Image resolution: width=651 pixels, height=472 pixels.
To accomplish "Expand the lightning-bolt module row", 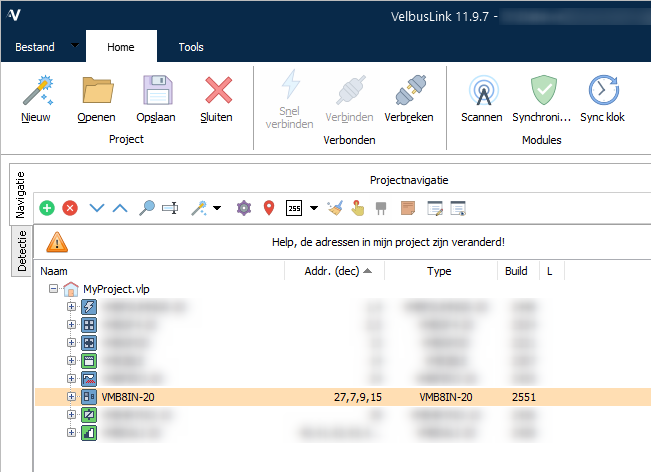I will (71, 306).
